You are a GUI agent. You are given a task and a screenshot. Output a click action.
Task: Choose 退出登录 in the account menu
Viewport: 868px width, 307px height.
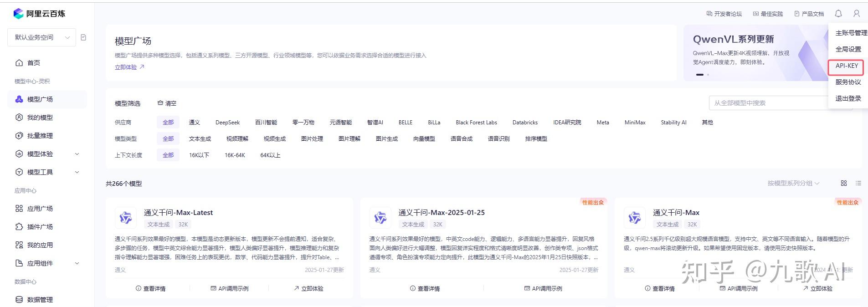848,98
